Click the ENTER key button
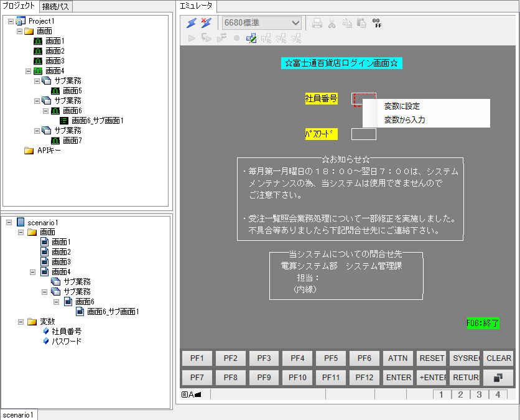This screenshot has width=520, height=420. tap(398, 378)
